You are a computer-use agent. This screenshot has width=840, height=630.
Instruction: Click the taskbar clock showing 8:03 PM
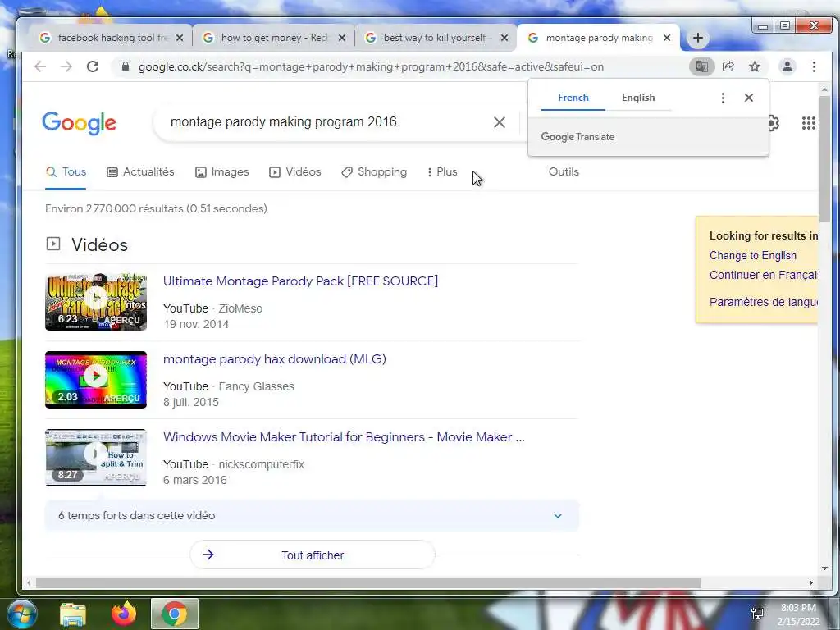point(798,614)
